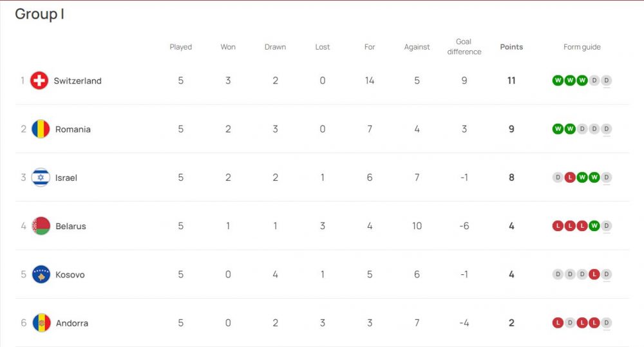Select the Form guide column header
This screenshot has height=347, width=644.
[x=582, y=47]
